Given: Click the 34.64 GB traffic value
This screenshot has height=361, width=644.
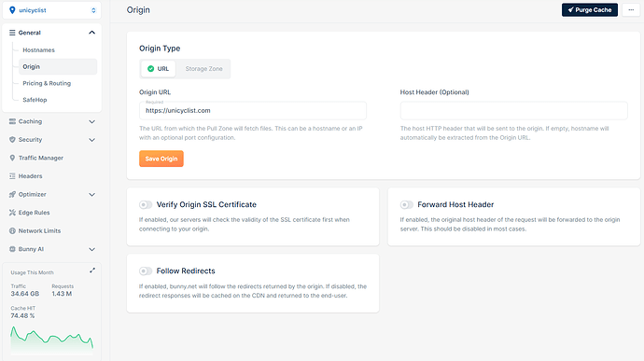Looking at the screenshot, I should point(24,294).
